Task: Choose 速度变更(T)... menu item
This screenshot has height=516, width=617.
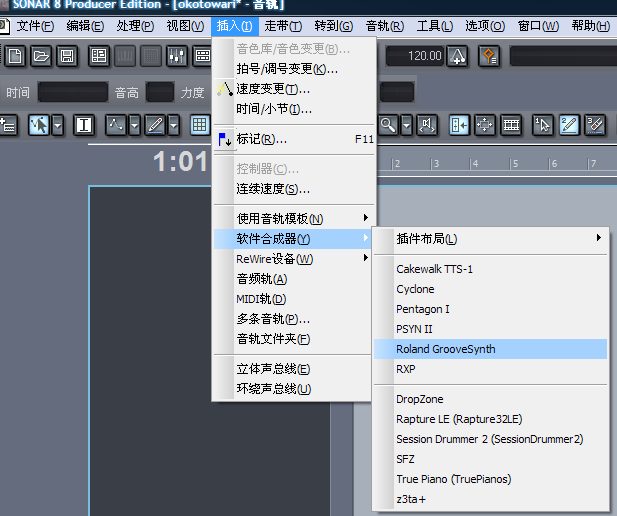Action: [x=292, y=89]
